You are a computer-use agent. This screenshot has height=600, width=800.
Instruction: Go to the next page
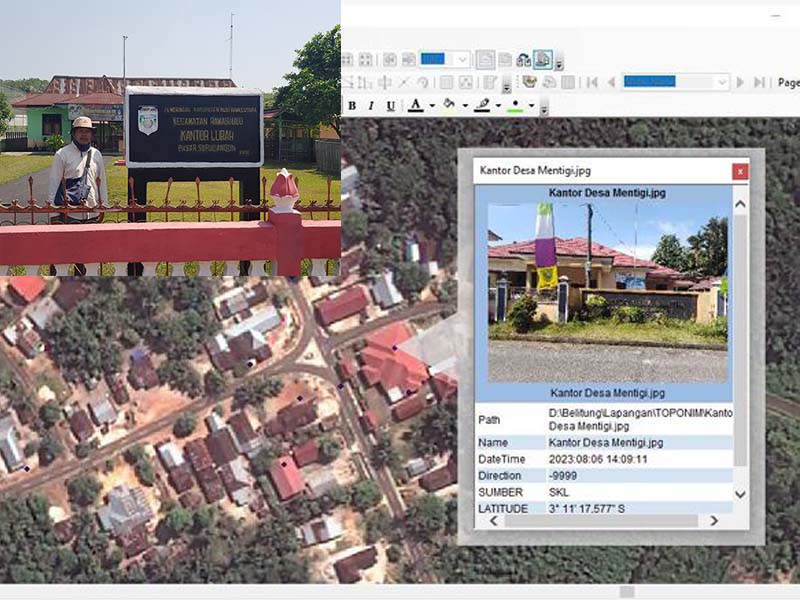point(741,82)
